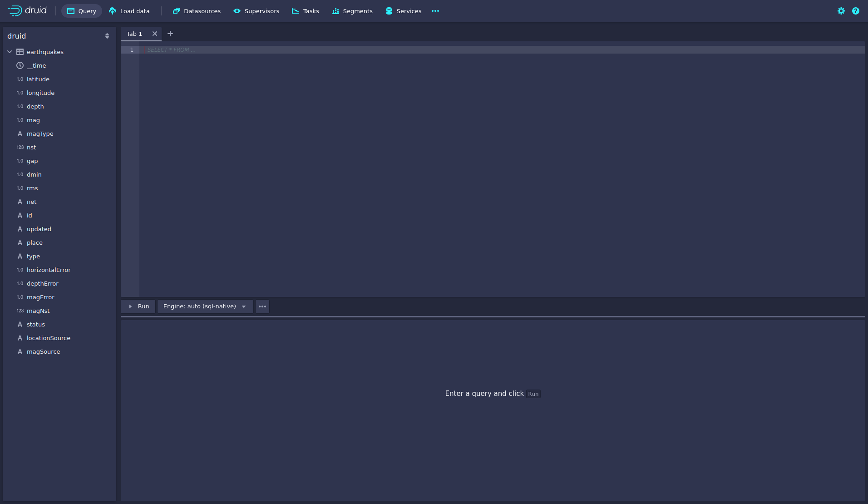Open the settings gear icon
The width and height of the screenshot is (868, 504).
[x=841, y=11]
